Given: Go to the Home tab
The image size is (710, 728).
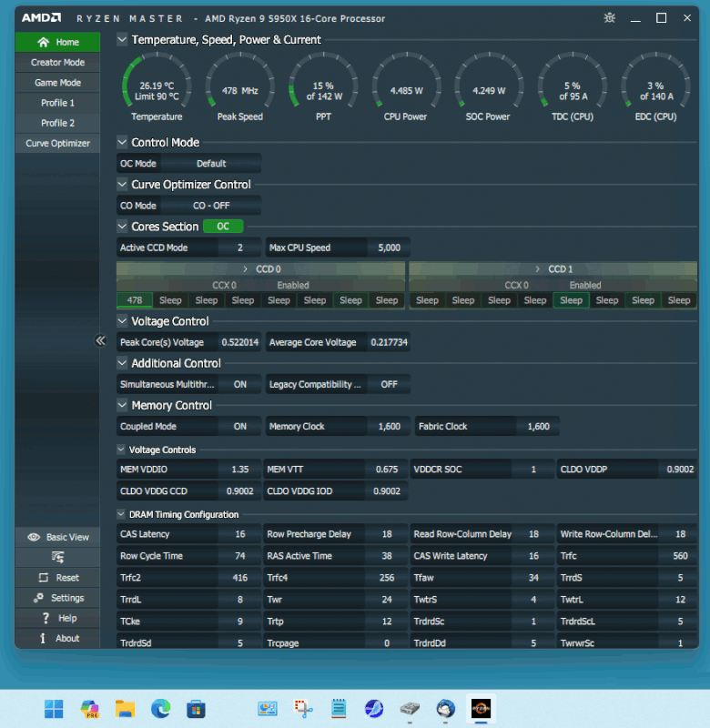Looking at the screenshot, I should [x=57, y=42].
